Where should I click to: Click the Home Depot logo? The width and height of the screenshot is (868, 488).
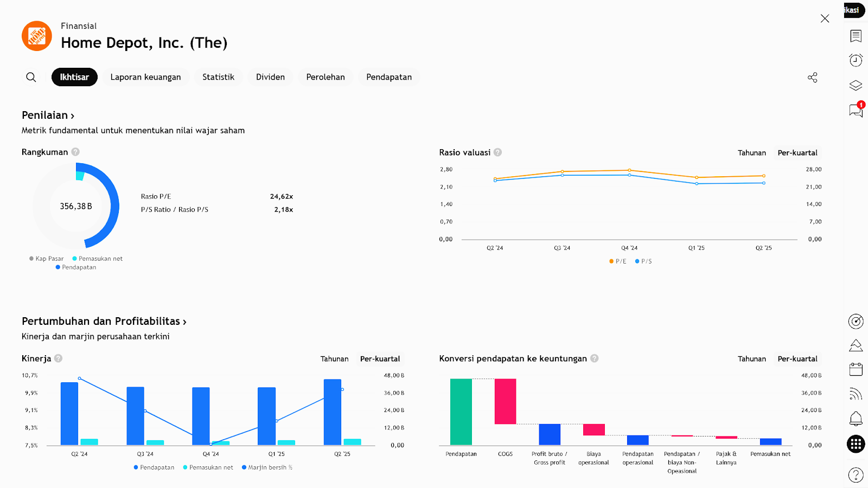click(37, 36)
